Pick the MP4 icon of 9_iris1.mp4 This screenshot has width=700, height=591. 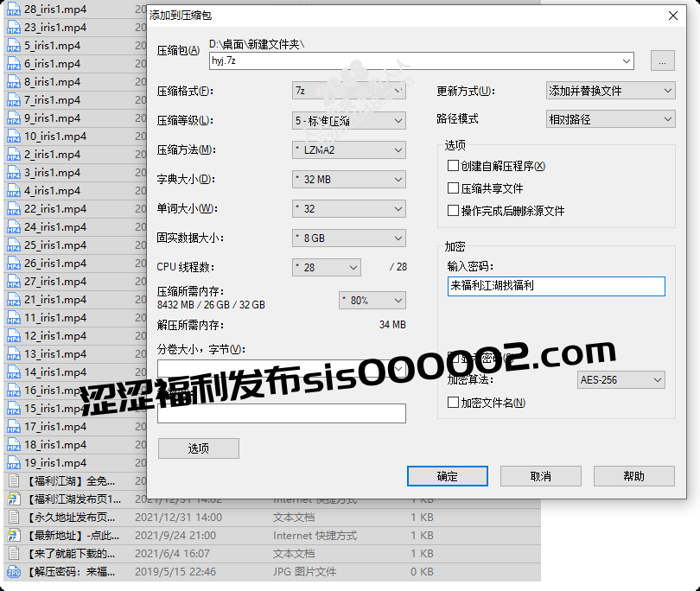[x=14, y=118]
